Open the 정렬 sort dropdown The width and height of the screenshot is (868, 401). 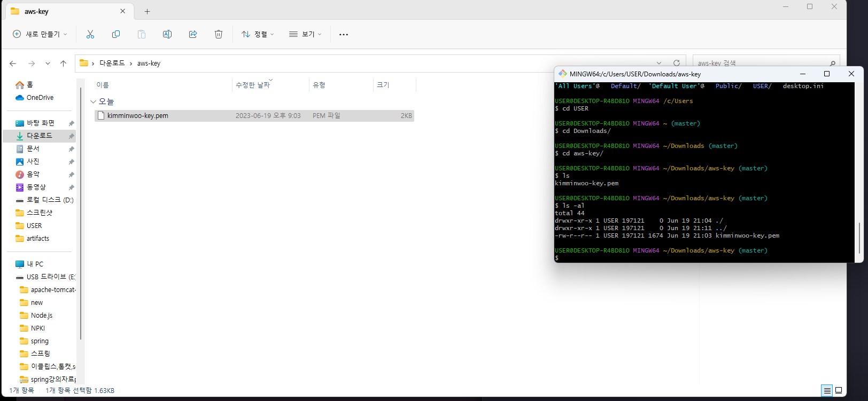point(258,34)
